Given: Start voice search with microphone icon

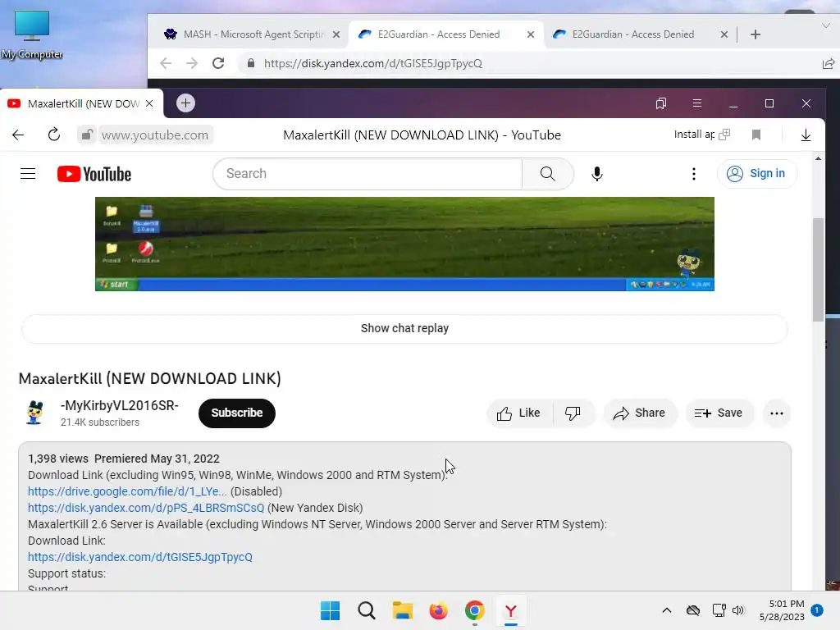Looking at the screenshot, I should [597, 174].
